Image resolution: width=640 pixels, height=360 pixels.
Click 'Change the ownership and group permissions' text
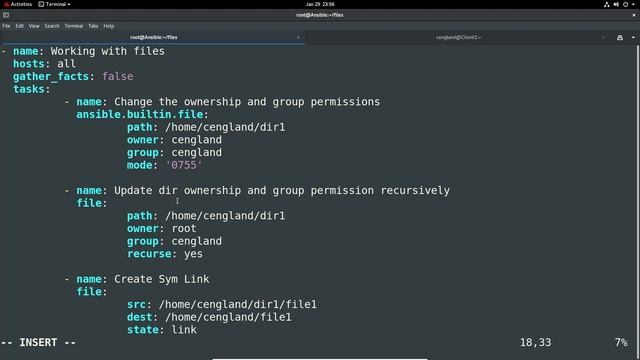click(247, 102)
